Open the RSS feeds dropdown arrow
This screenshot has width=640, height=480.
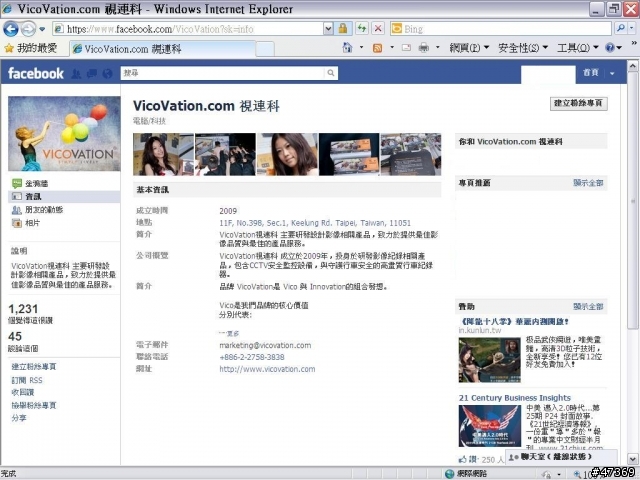click(392, 48)
